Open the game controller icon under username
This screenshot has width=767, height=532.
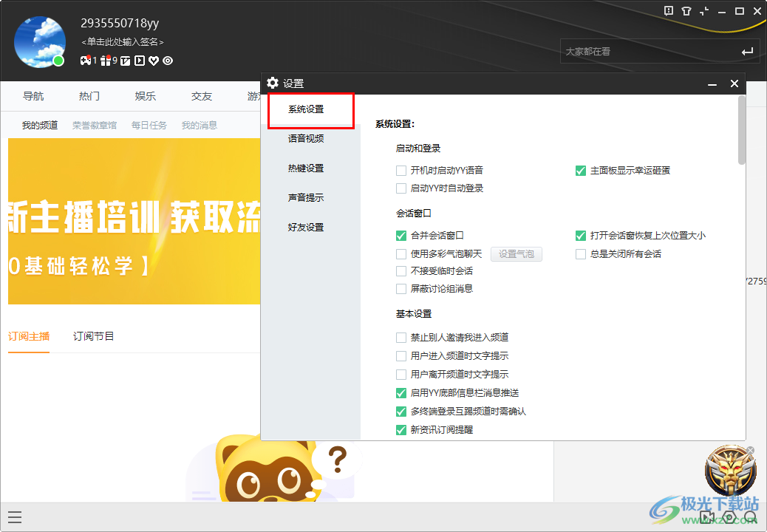[x=86, y=60]
